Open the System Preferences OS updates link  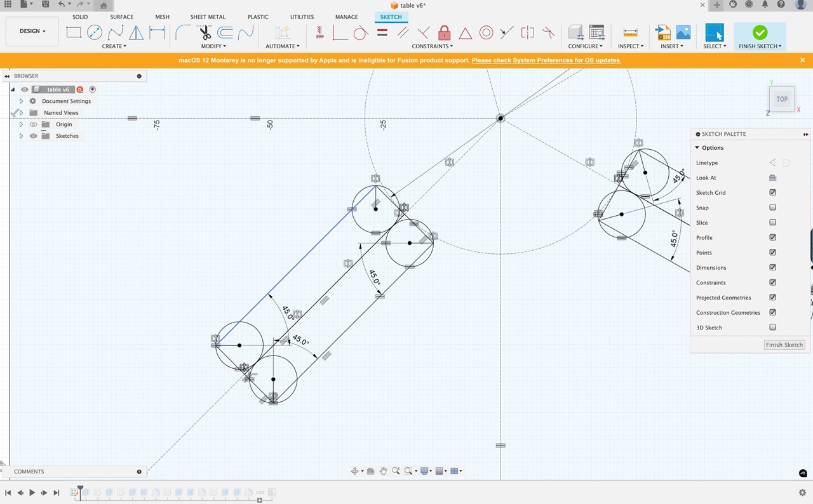[546, 60]
